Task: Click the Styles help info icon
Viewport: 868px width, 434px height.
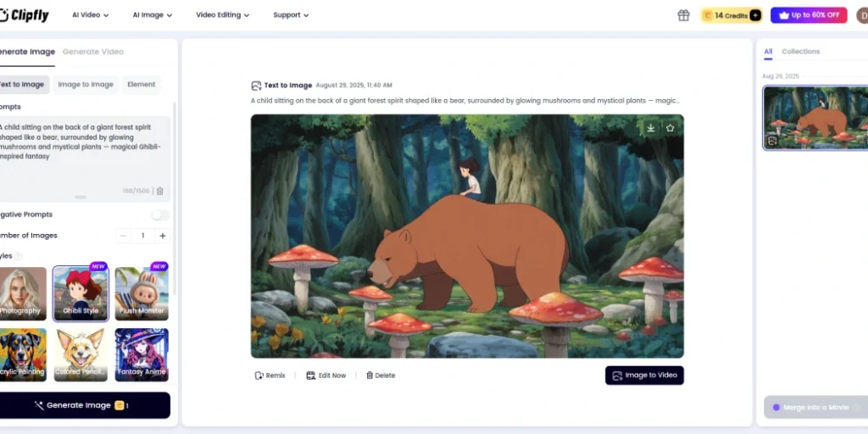Action: (x=19, y=256)
